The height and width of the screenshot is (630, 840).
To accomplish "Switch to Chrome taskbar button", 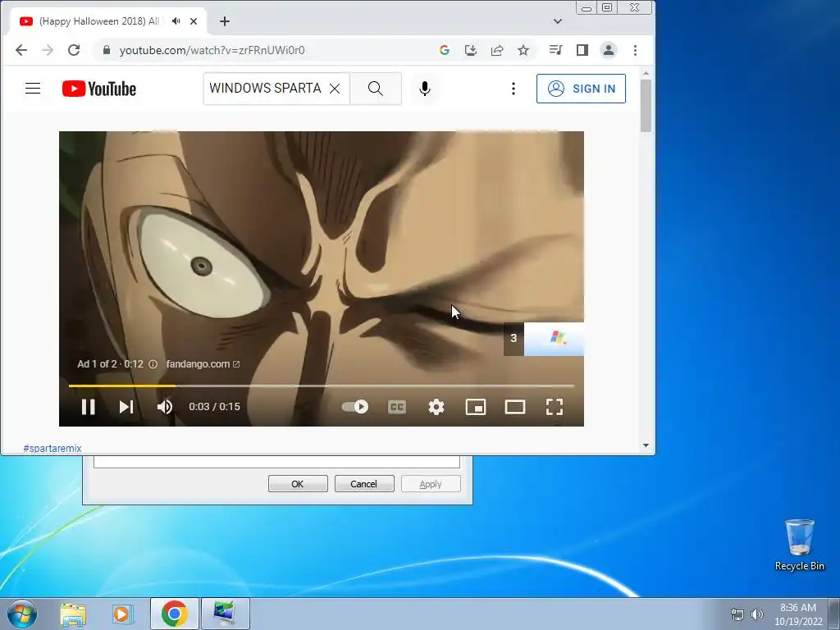I will pyautogui.click(x=174, y=614).
